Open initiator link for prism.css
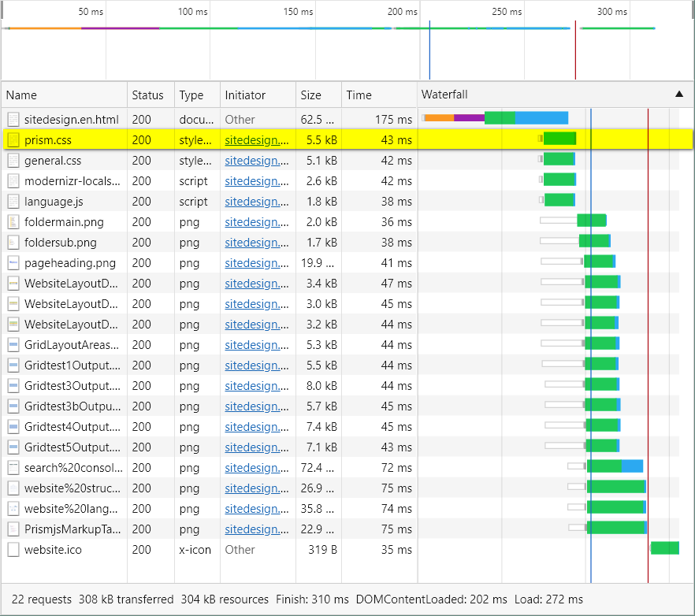 point(257,140)
